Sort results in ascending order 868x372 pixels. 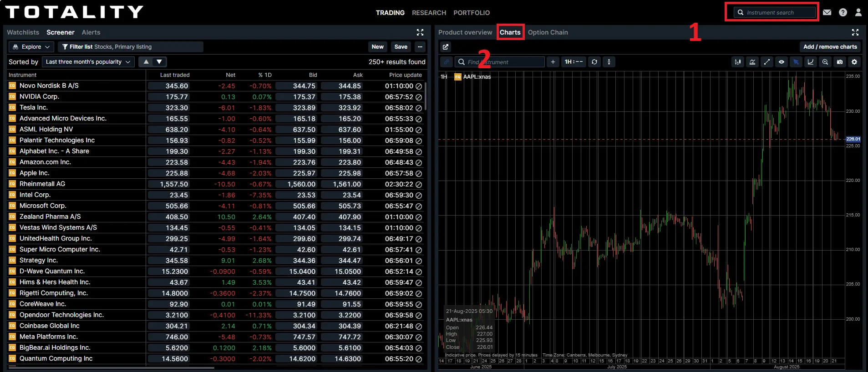pos(146,62)
